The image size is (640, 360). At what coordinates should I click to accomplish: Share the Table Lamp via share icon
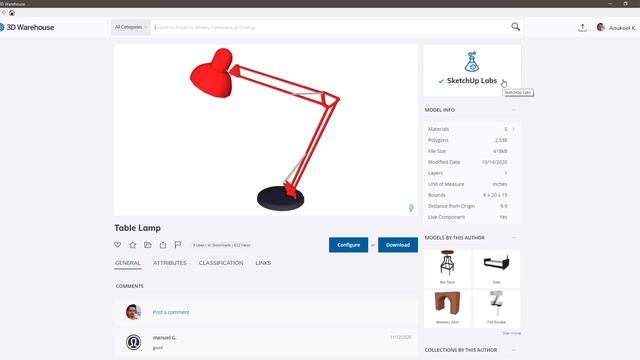coord(163,245)
